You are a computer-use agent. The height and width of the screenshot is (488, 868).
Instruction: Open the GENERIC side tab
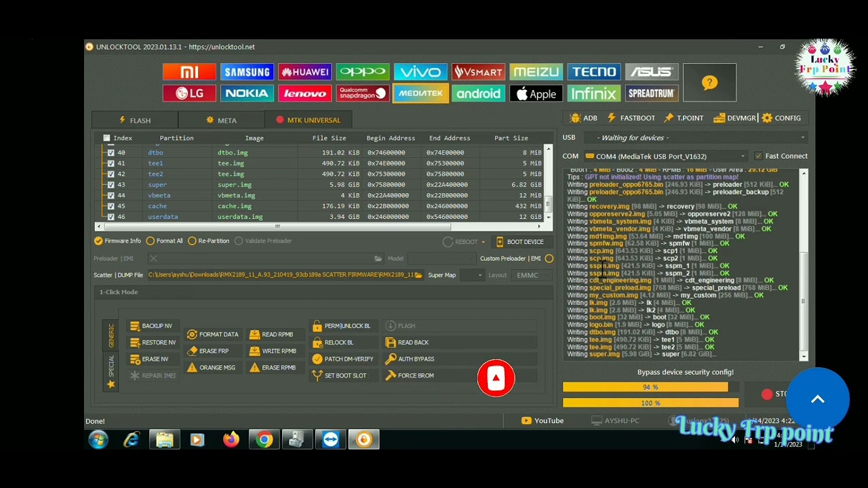(111, 335)
